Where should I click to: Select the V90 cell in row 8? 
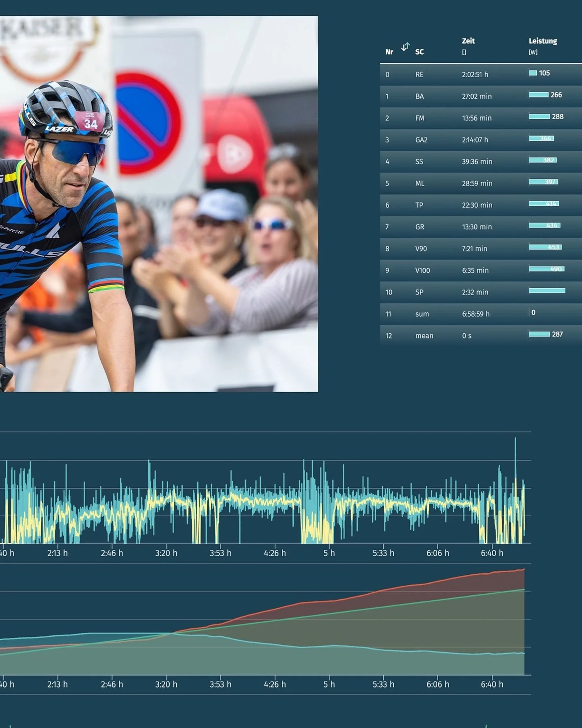pyautogui.click(x=421, y=249)
